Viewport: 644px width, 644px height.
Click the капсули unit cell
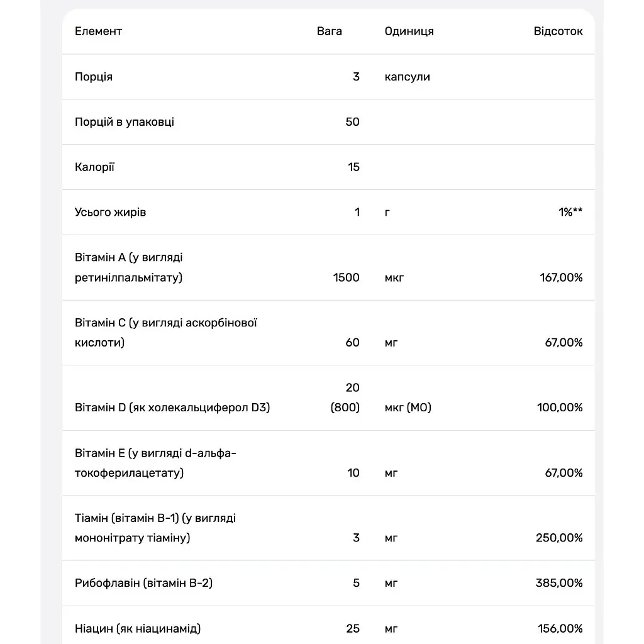407,77
